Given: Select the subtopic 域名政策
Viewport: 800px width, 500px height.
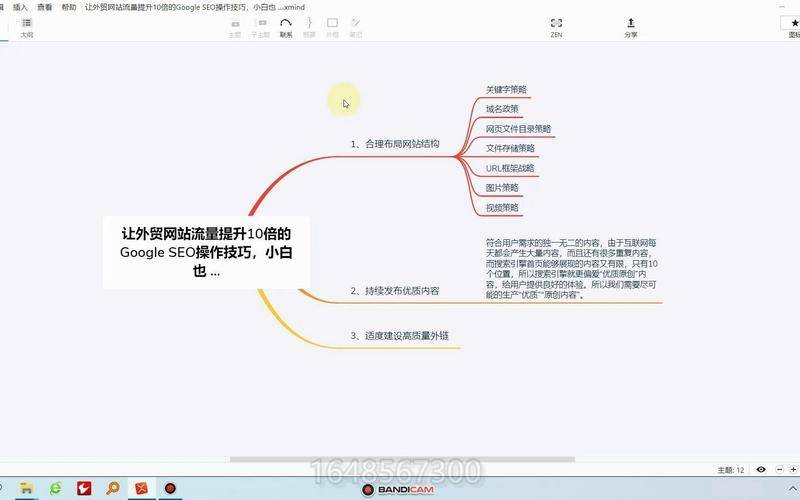Looking at the screenshot, I should pos(502,109).
